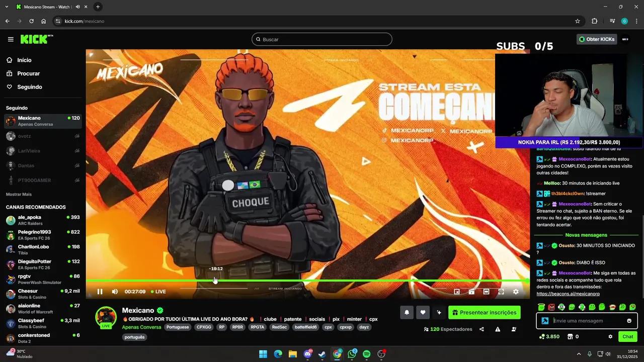Click Presentear inscrições button

pyautogui.click(x=485, y=313)
